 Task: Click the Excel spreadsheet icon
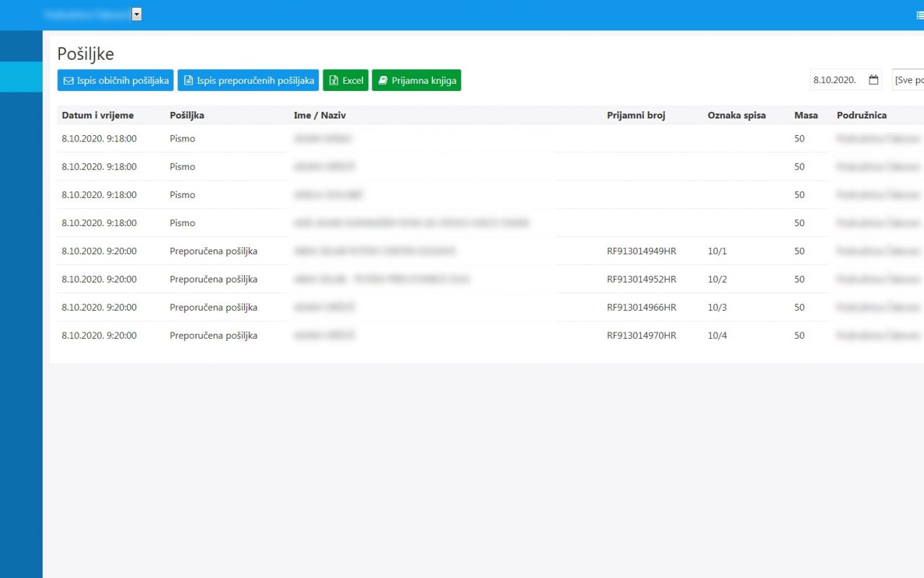coord(334,81)
